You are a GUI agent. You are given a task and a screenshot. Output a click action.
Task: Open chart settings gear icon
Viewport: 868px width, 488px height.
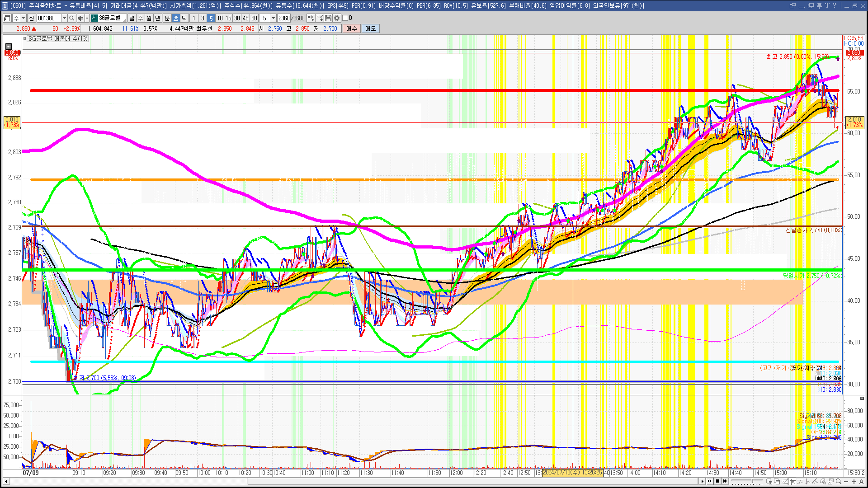[337, 18]
